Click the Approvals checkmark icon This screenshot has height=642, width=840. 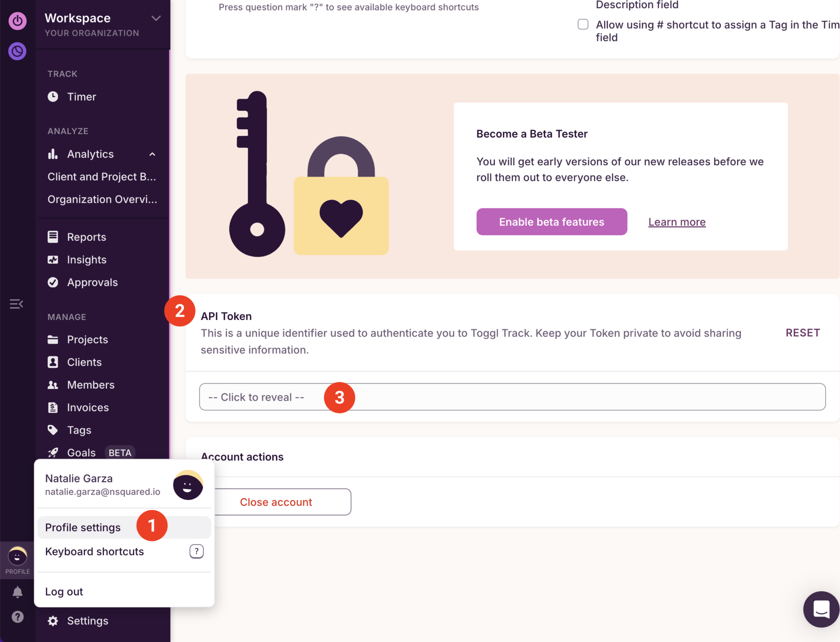pos(53,282)
